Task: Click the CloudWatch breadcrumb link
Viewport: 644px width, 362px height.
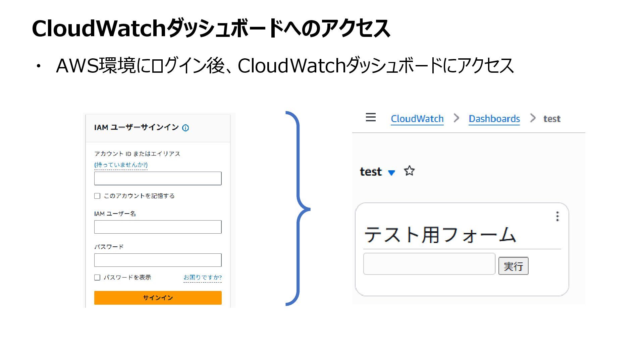Action: pyautogui.click(x=417, y=119)
